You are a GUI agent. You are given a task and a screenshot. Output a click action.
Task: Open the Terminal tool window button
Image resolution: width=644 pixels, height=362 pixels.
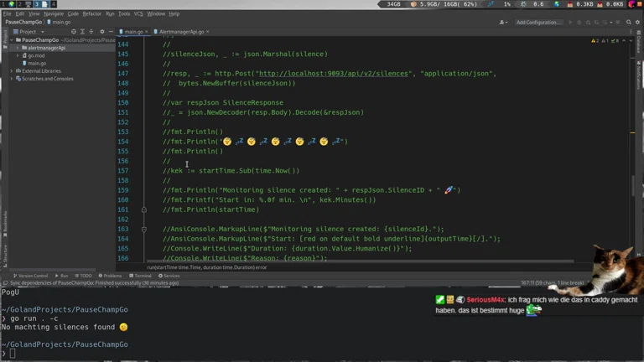click(141, 276)
